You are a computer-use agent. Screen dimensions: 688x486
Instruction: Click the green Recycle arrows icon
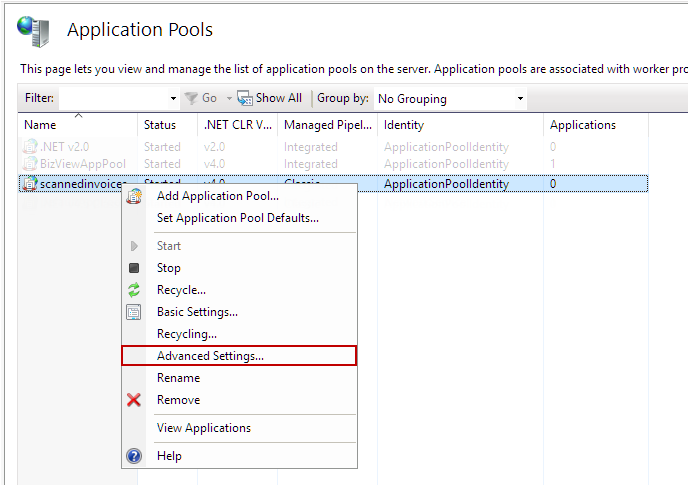pyautogui.click(x=134, y=290)
